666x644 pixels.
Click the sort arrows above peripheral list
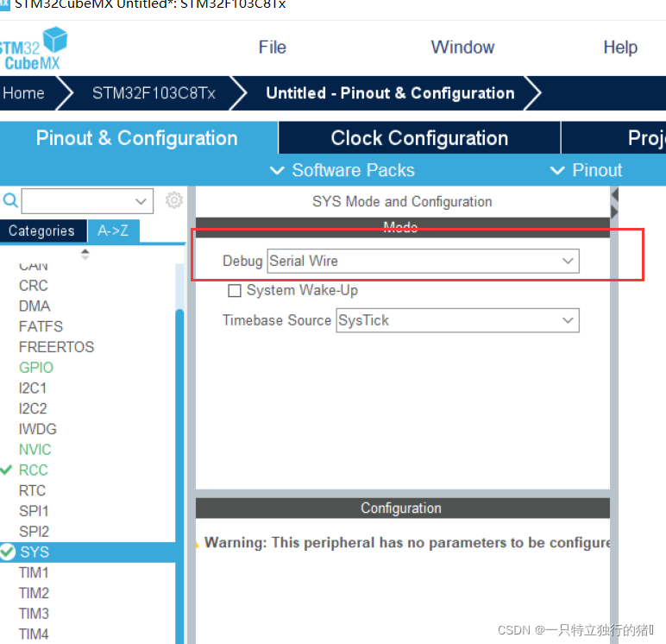[85, 254]
